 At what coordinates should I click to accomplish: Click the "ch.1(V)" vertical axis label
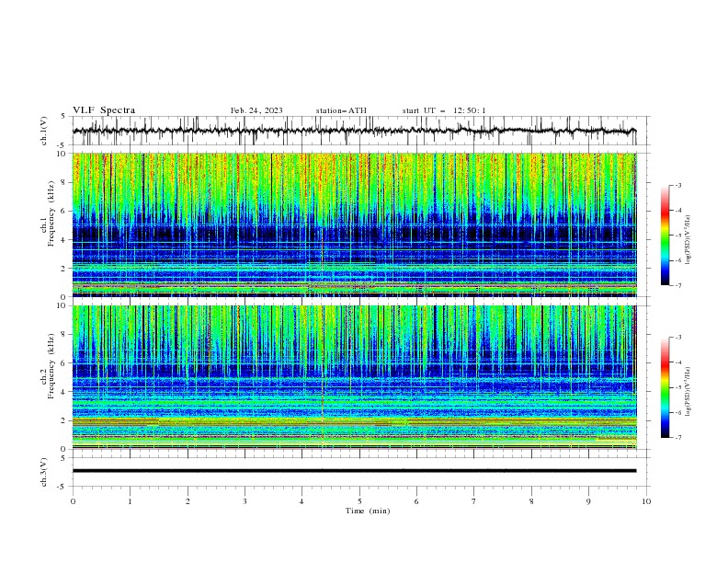tap(44, 131)
